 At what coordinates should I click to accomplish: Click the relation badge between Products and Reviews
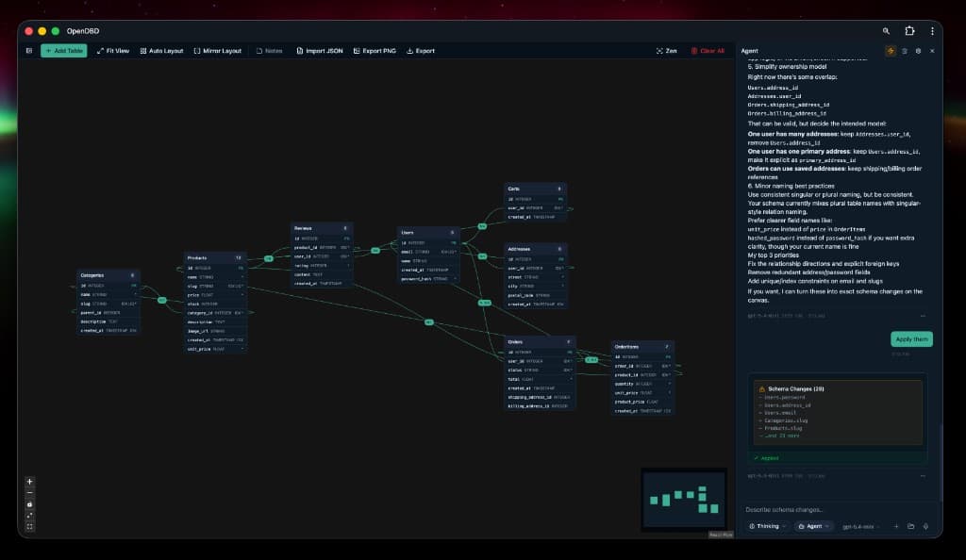269,258
